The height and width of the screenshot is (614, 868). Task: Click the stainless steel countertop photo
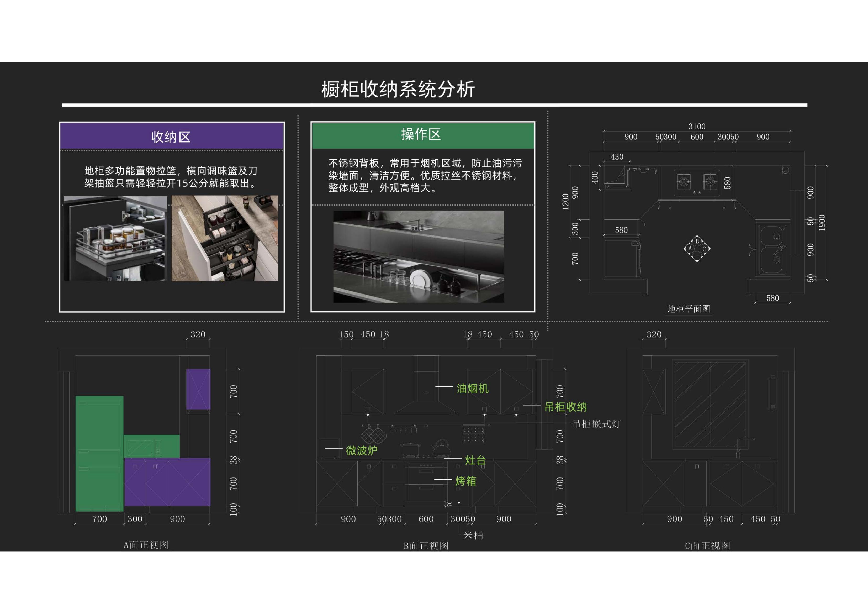pos(419,256)
